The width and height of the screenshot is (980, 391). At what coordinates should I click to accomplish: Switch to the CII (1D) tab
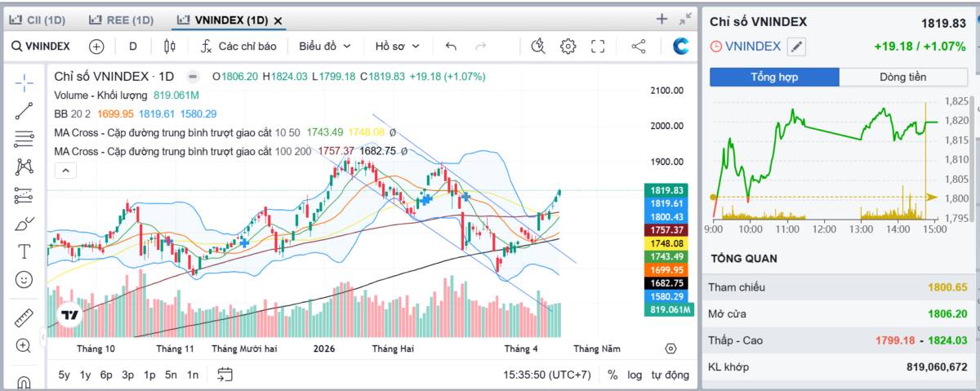click(x=38, y=20)
